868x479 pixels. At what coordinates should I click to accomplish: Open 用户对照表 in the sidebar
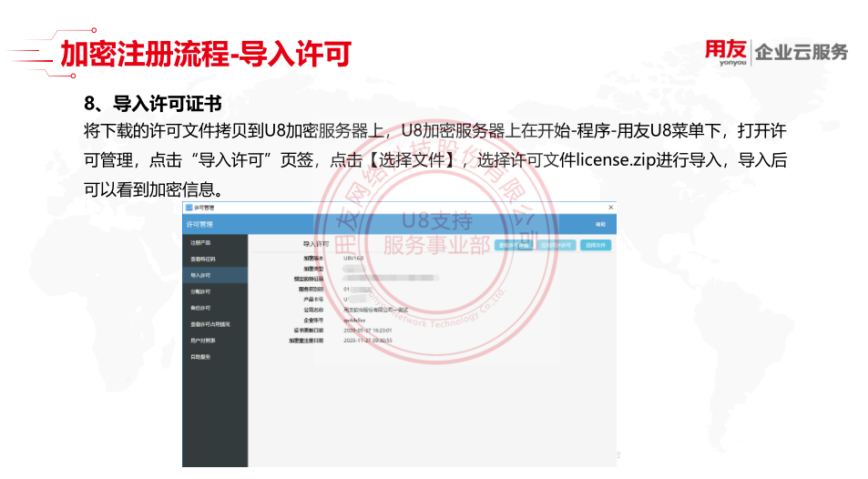[215, 341]
